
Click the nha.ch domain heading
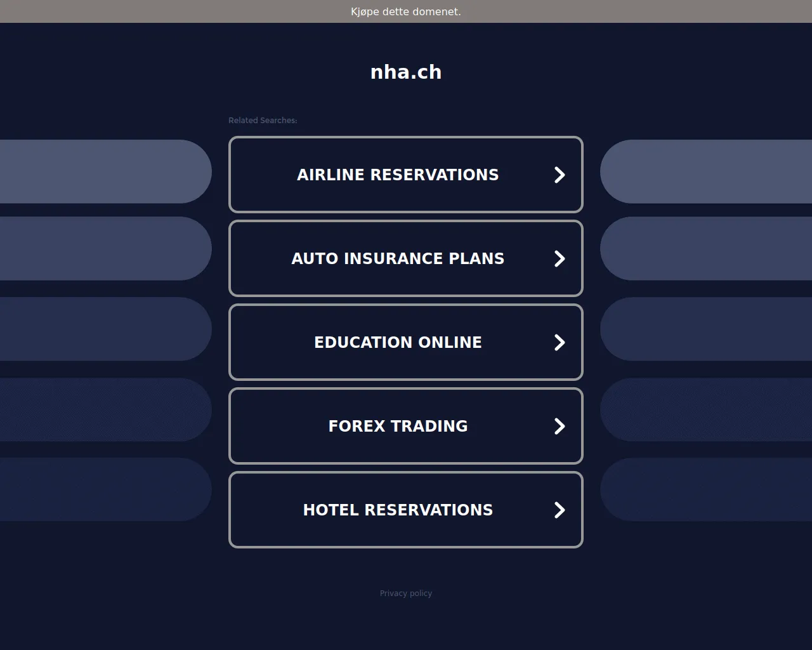(406, 72)
